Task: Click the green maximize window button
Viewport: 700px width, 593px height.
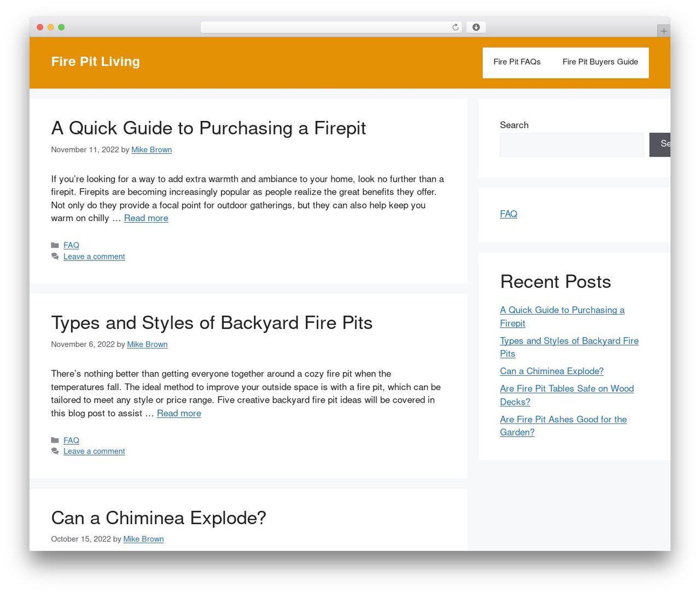Action: pos(61,27)
